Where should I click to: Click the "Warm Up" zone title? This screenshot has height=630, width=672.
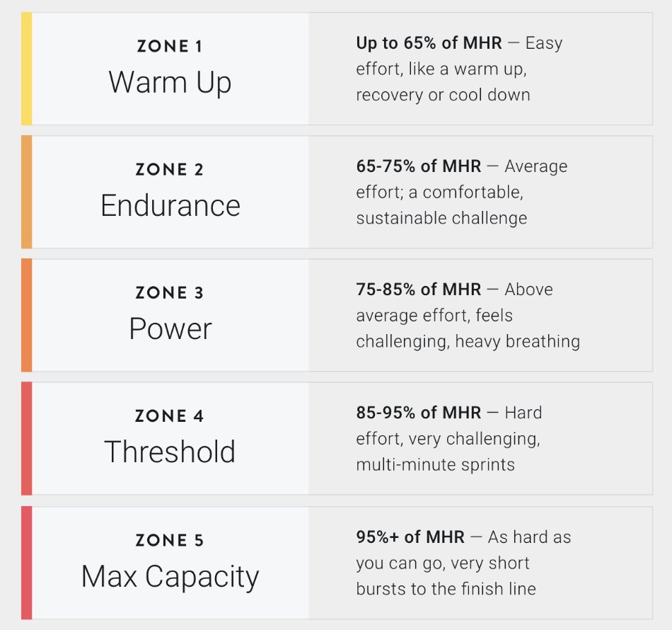170,82
